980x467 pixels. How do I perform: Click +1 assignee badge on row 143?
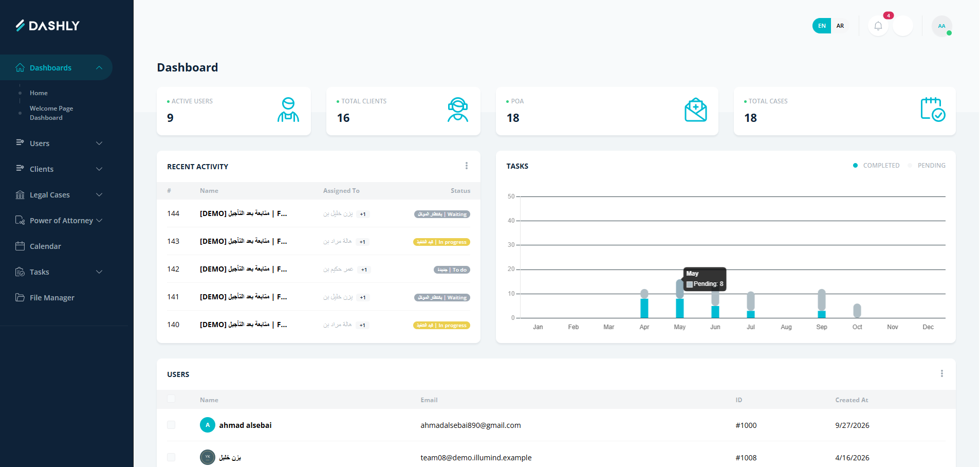tap(363, 242)
